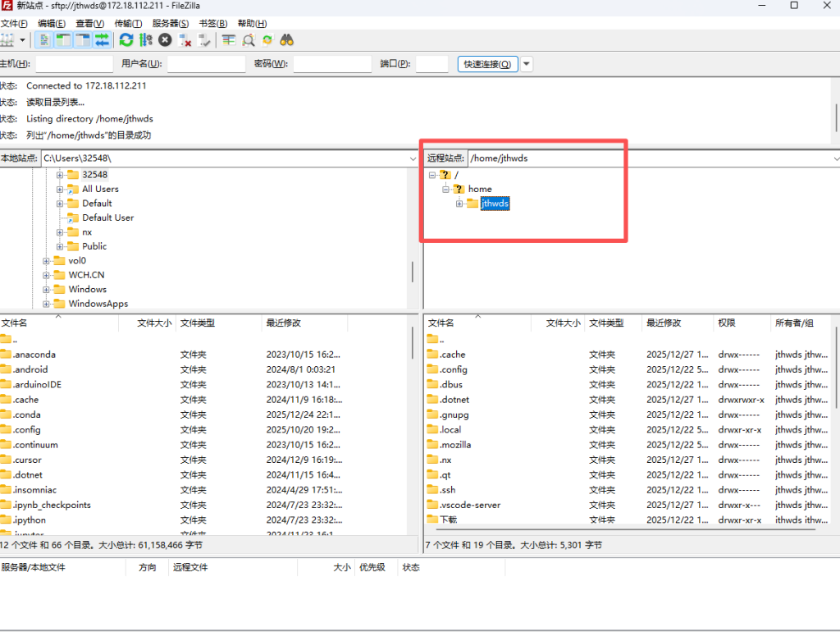Viewport: 840px width, 632px height.
Task: Toggle message log display
Action: pos(43,39)
